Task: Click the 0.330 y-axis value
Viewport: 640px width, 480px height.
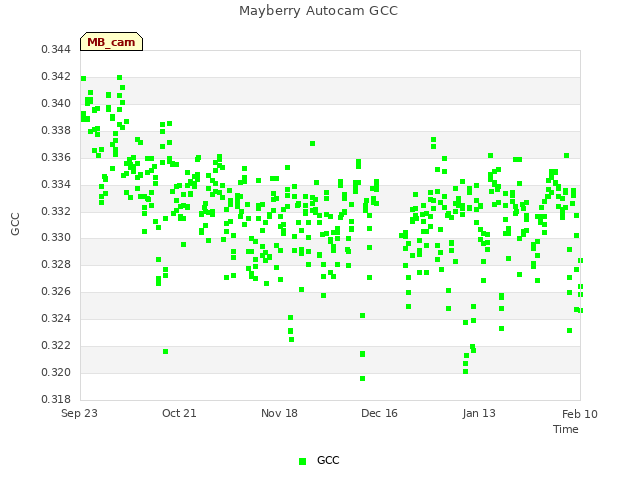Action: tap(56, 238)
